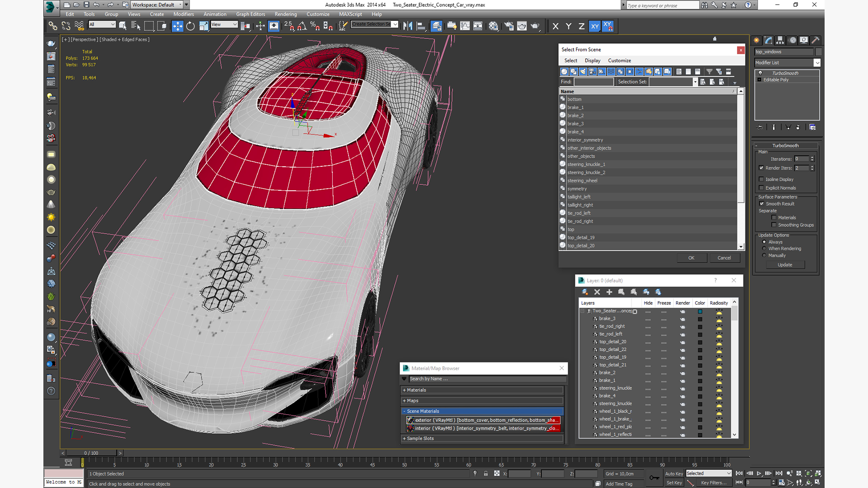The width and height of the screenshot is (868, 488).
Task: Uncheck Smooth Result option
Action: click(761, 204)
